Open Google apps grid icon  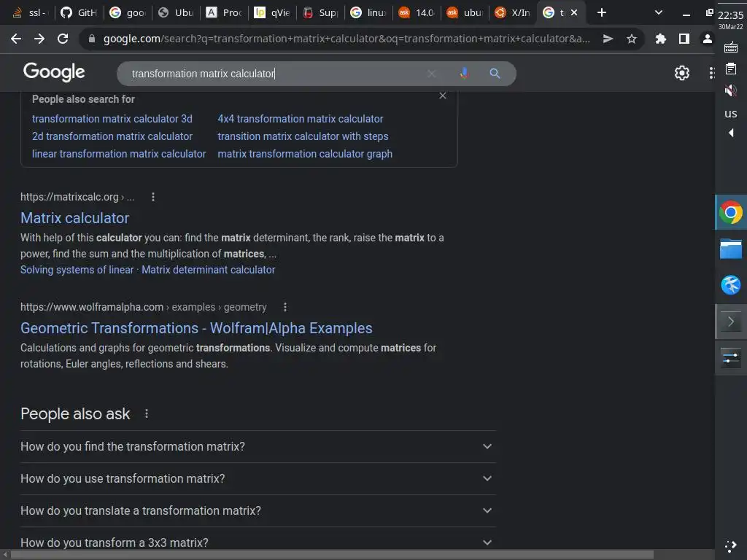pyautogui.click(x=711, y=73)
